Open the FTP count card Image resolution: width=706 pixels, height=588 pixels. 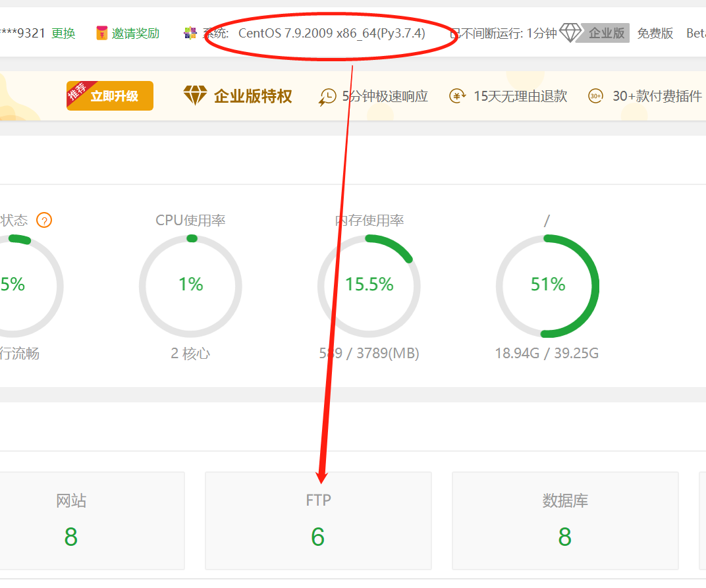(318, 520)
